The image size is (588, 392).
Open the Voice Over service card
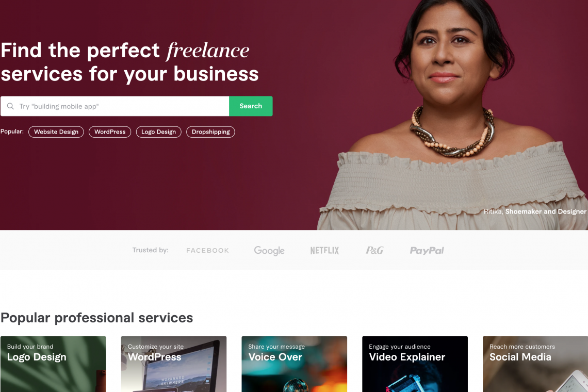[295, 364]
